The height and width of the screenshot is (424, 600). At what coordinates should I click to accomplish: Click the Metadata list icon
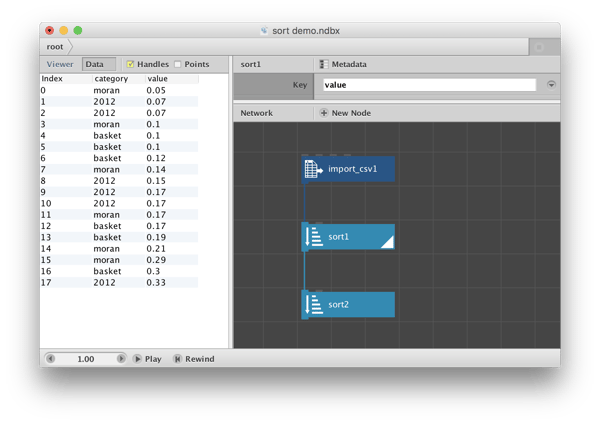point(324,64)
